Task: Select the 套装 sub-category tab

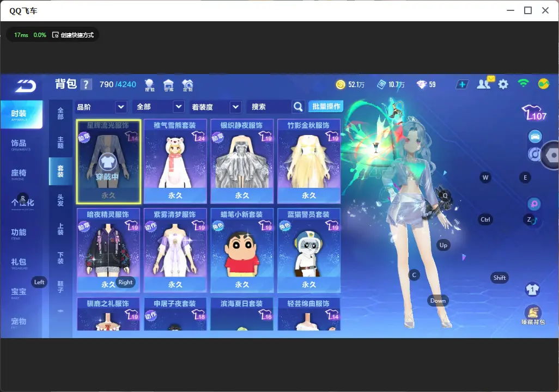Action: [x=60, y=171]
